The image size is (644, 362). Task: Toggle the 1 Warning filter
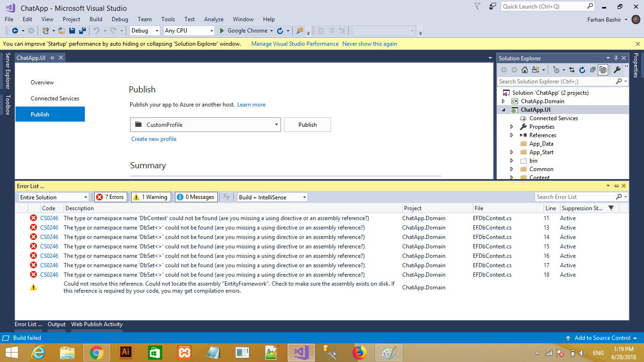[149, 197]
